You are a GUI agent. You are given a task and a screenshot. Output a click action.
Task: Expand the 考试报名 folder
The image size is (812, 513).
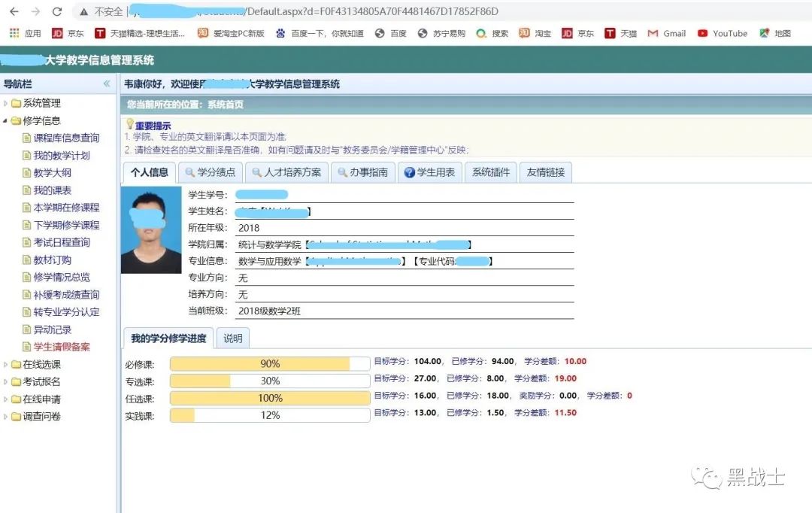(x=6, y=382)
